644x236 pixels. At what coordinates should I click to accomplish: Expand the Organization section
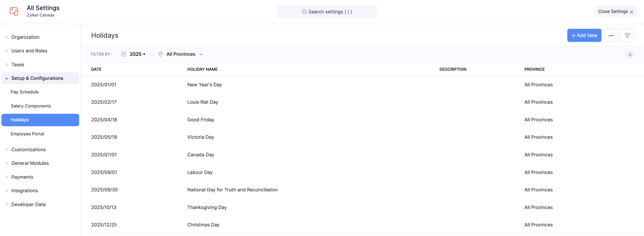point(25,37)
